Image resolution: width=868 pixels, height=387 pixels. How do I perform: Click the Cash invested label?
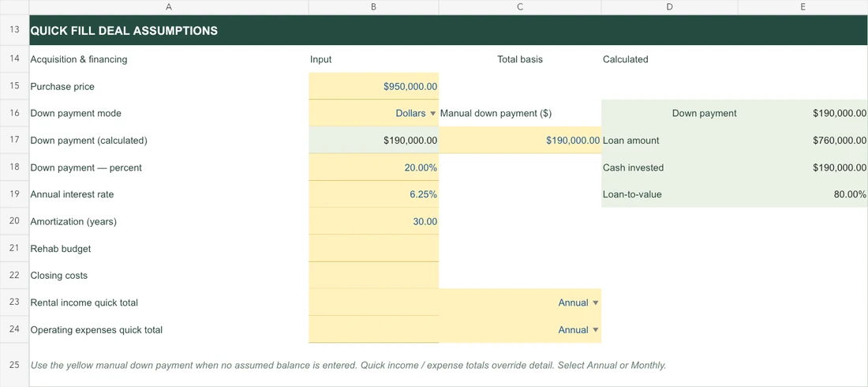pyautogui.click(x=633, y=167)
